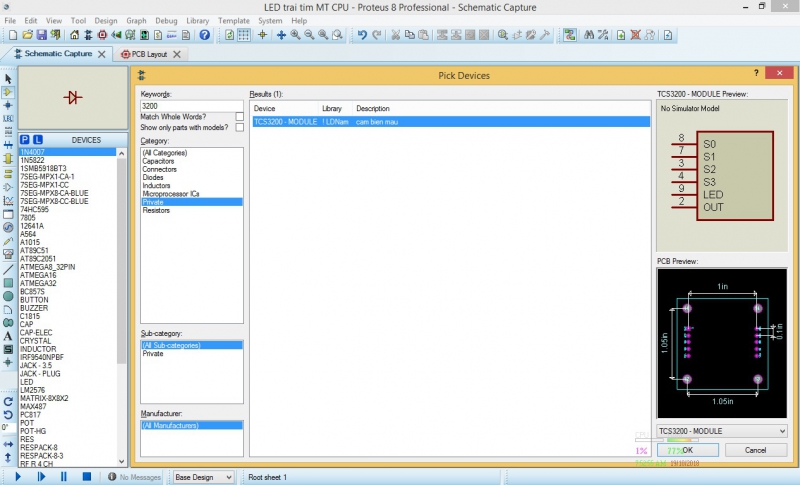The image size is (800, 485).
Task: Click the Cancel button
Action: pos(755,450)
